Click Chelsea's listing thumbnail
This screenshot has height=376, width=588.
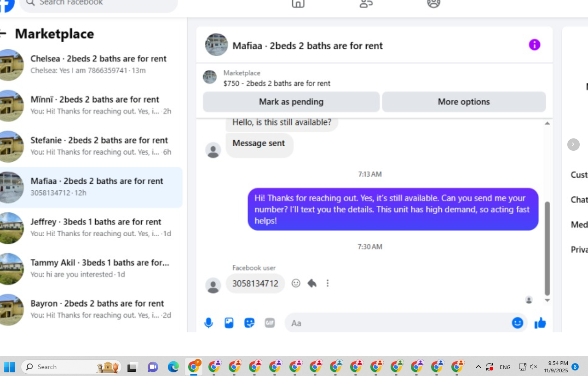pyautogui.click(x=12, y=65)
